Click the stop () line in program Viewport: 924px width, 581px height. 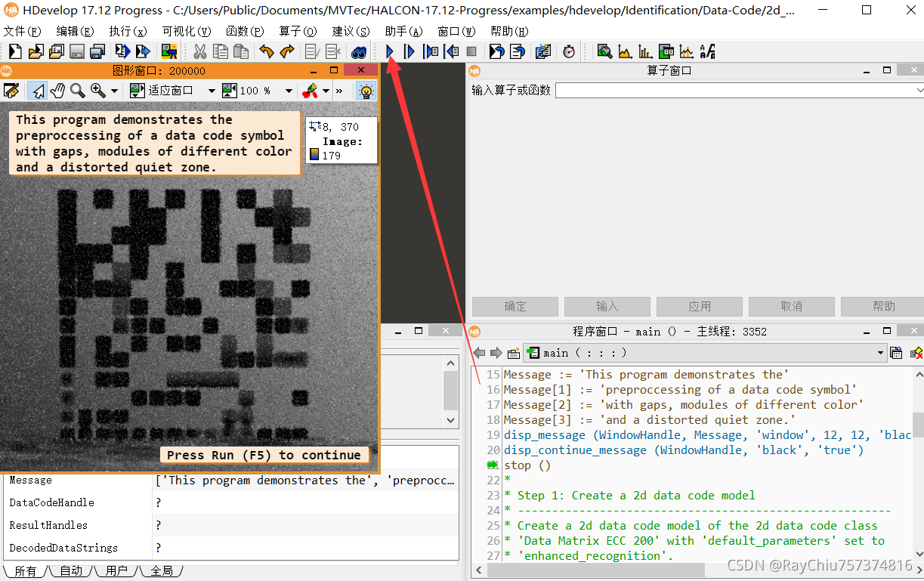point(527,465)
